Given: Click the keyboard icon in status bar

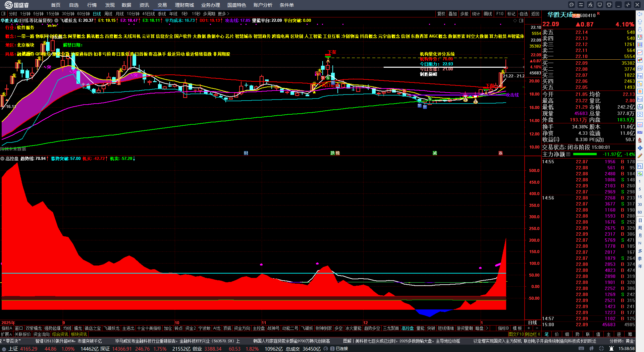Looking at the screenshot, I should [581, 349].
